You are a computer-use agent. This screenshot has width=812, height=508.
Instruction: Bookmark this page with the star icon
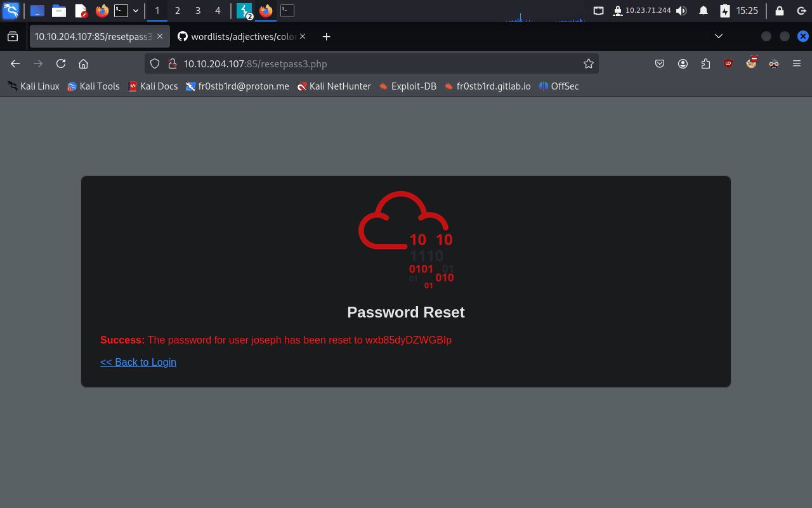[x=588, y=63]
